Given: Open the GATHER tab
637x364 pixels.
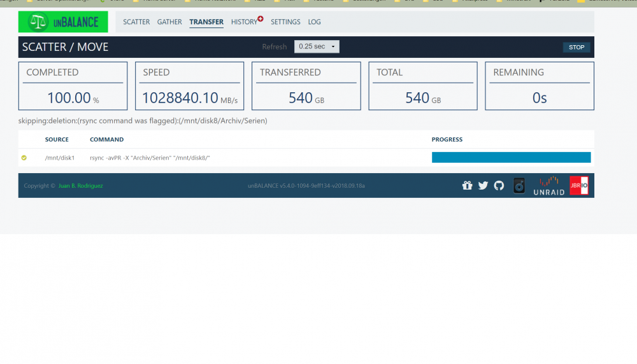Looking at the screenshot, I should pyautogui.click(x=169, y=22).
